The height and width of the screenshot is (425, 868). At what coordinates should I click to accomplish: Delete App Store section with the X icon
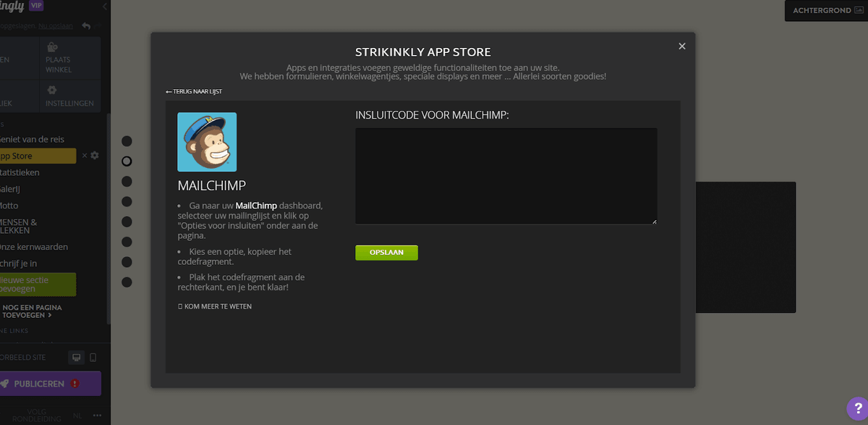click(84, 156)
